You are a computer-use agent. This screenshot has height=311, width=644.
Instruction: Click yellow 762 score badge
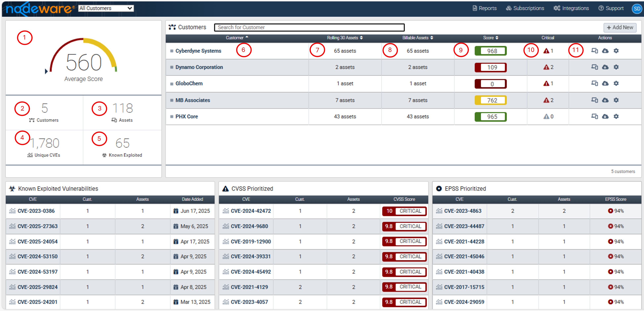[491, 100]
